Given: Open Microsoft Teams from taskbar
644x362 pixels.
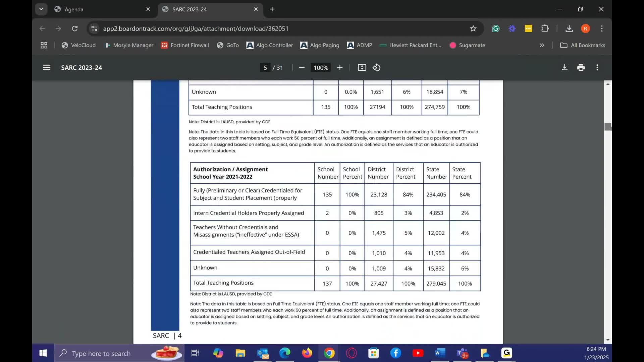Looking at the screenshot, I should [462, 353].
